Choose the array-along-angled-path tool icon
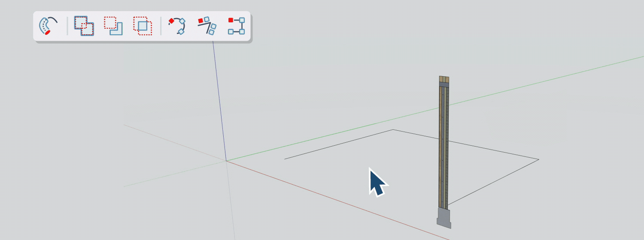The image size is (644, 240). tap(207, 26)
